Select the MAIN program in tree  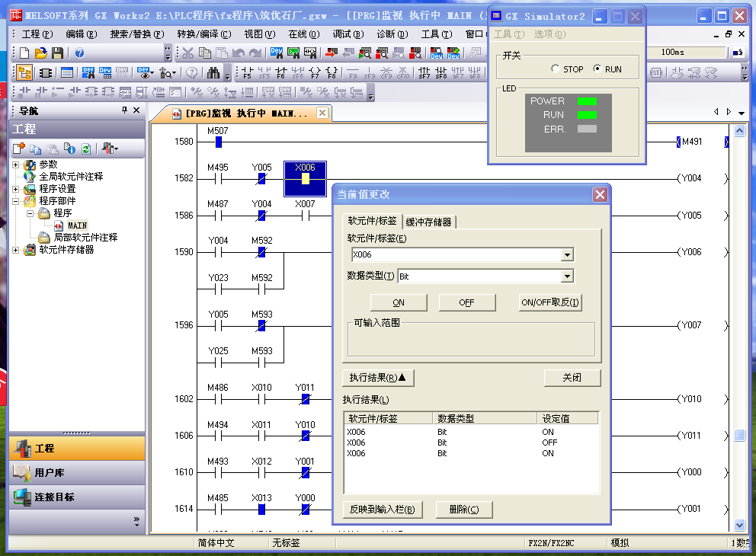click(x=77, y=225)
